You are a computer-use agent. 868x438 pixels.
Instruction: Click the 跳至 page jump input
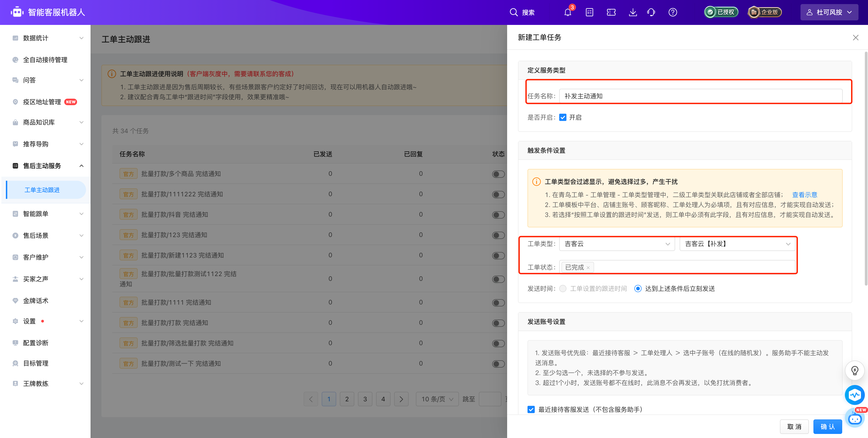[490, 399]
